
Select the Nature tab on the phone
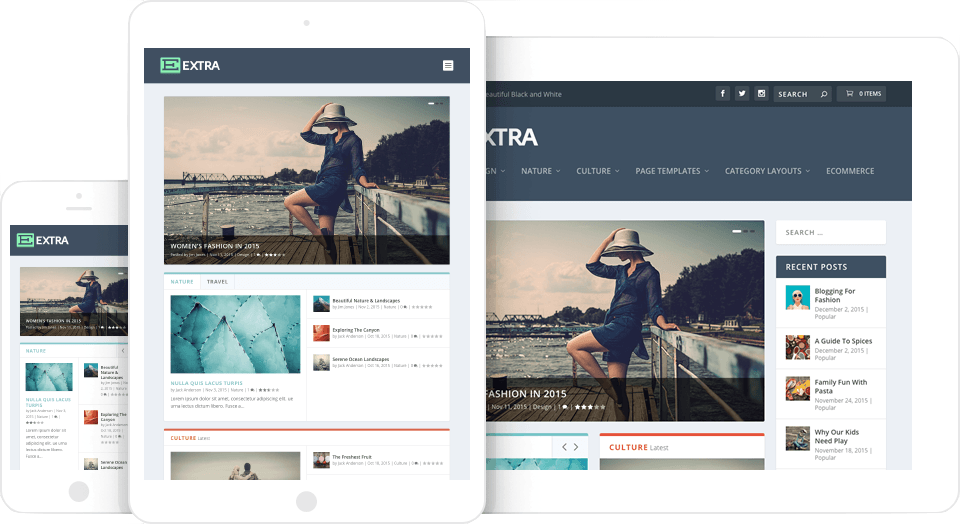point(36,351)
